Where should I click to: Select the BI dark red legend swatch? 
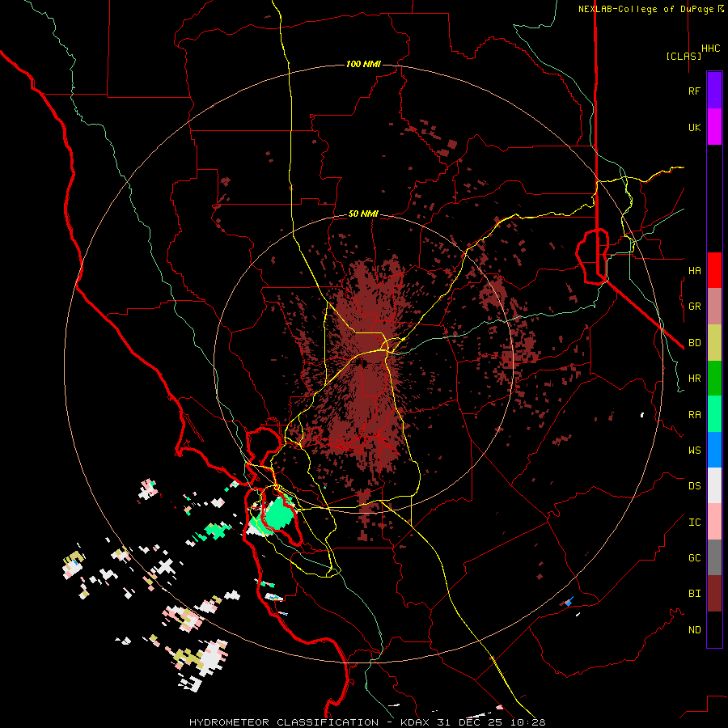tap(714, 594)
